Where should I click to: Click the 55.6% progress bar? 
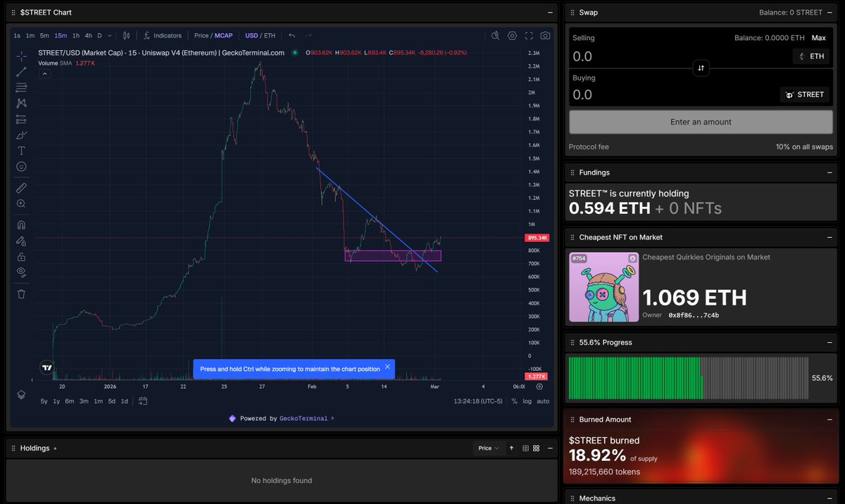coord(688,378)
